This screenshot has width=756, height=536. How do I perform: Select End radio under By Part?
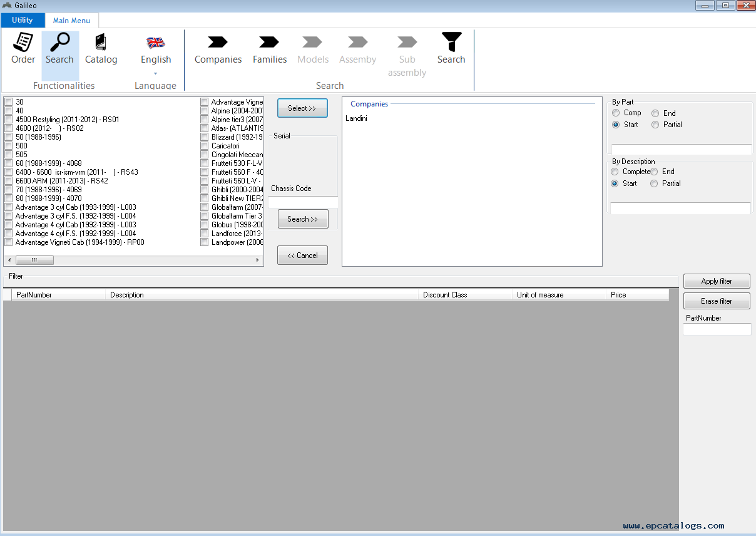coord(655,113)
